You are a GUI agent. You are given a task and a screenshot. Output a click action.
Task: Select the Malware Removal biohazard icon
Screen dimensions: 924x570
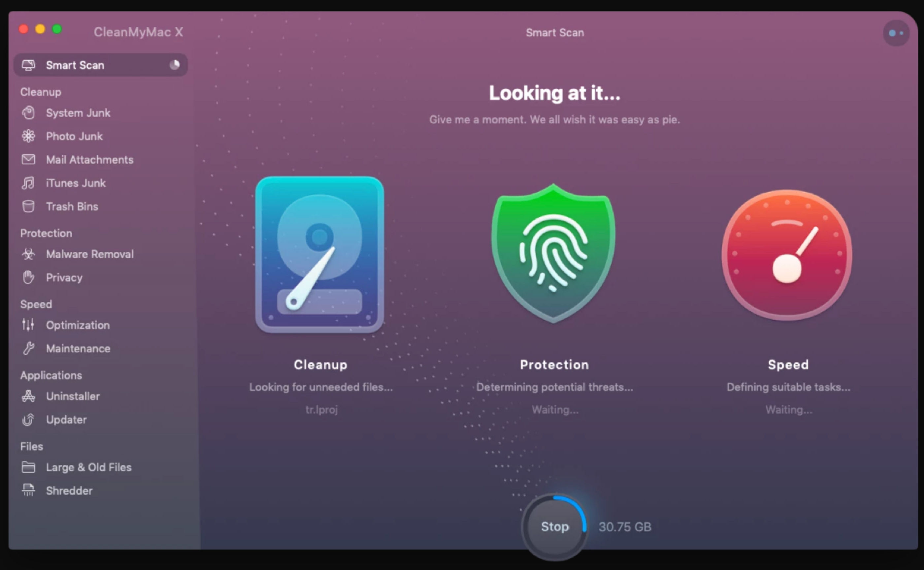click(28, 254)
